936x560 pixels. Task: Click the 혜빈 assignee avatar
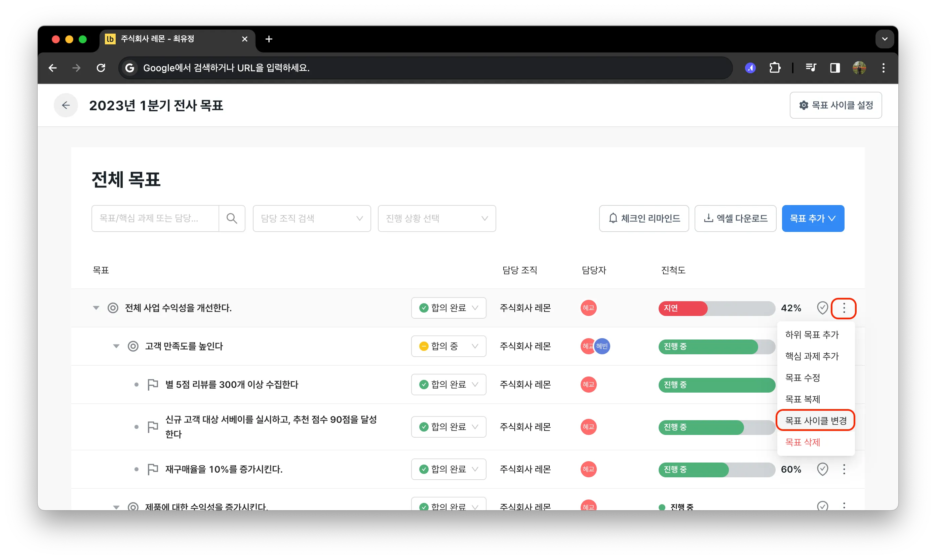click(x=602, y=346)
